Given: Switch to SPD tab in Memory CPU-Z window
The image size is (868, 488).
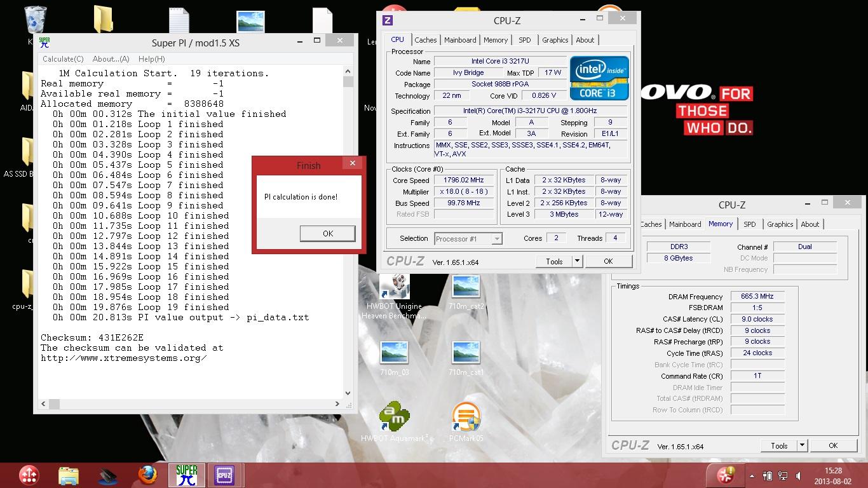Looking at the screenshot, I should point(750,224).
